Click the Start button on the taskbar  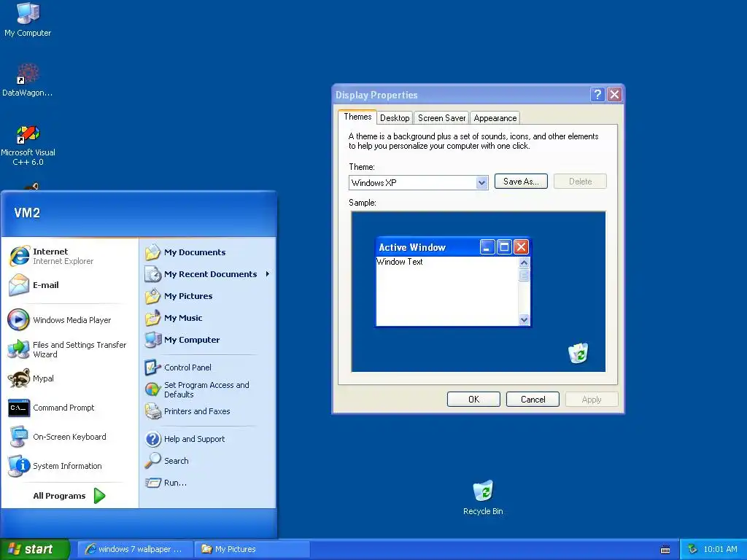35,550
